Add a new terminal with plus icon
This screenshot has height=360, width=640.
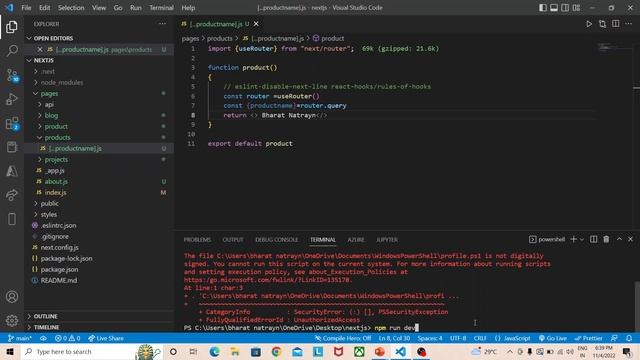point(573,240)
